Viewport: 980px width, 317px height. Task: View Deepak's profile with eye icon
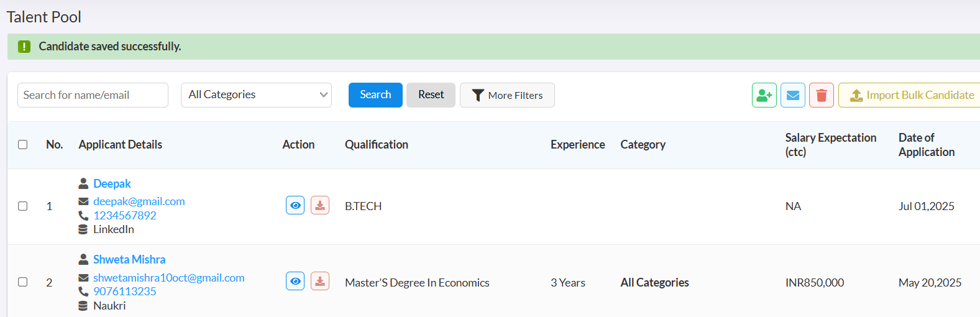[295, 205]
